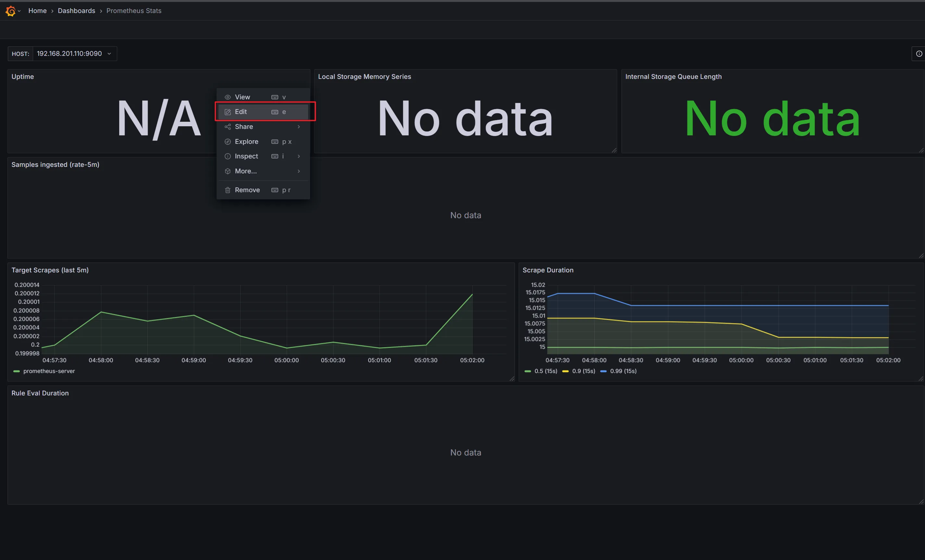
Task: Click the share icon in the context menu
Action: tap(228, 127)
